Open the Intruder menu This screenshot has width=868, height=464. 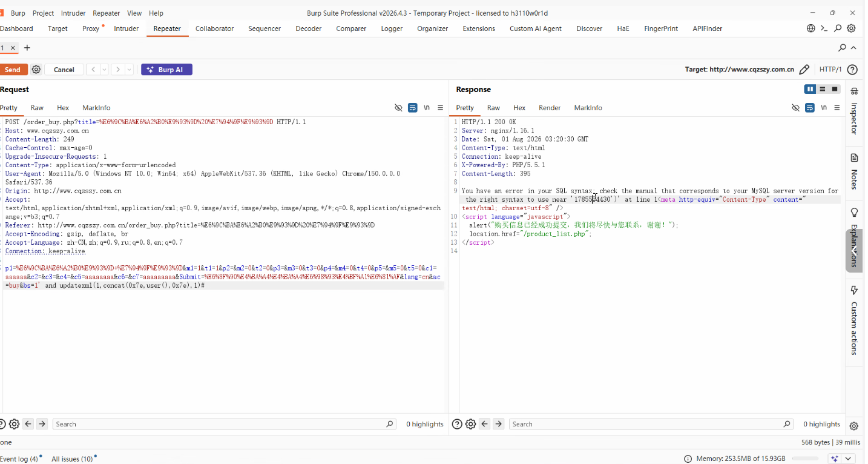(x=73, y=13)
